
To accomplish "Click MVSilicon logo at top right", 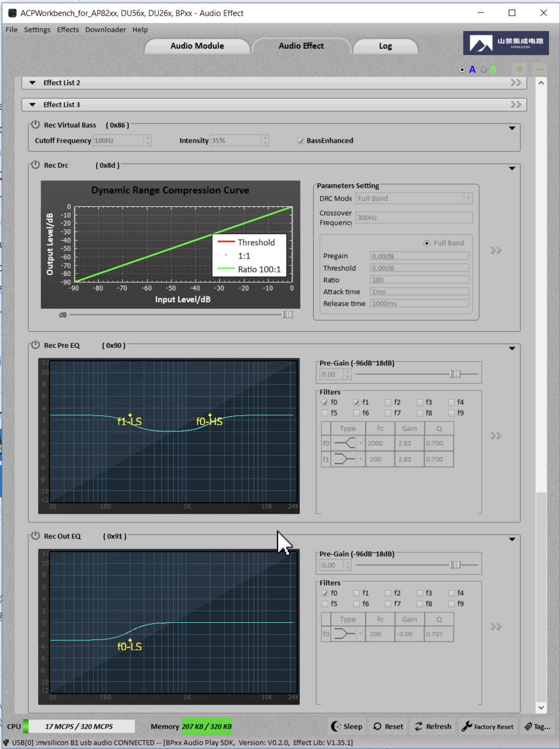I will [506, 43].
